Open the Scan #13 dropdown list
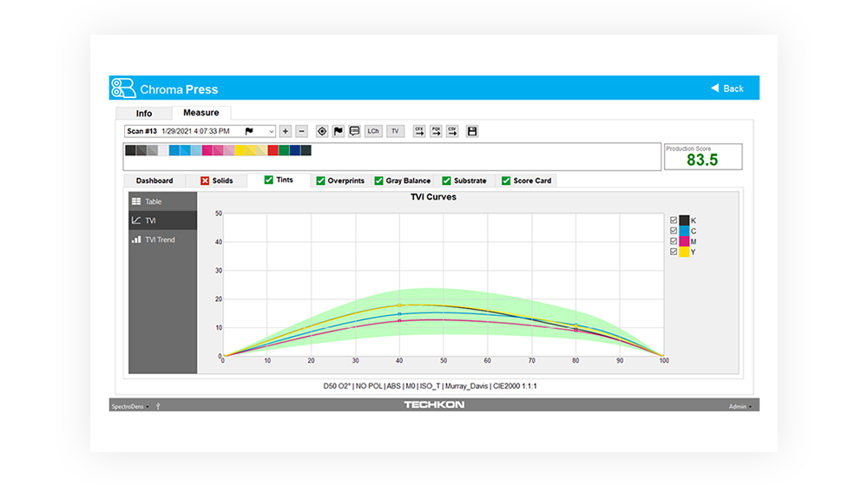 [x=272, y=131]
